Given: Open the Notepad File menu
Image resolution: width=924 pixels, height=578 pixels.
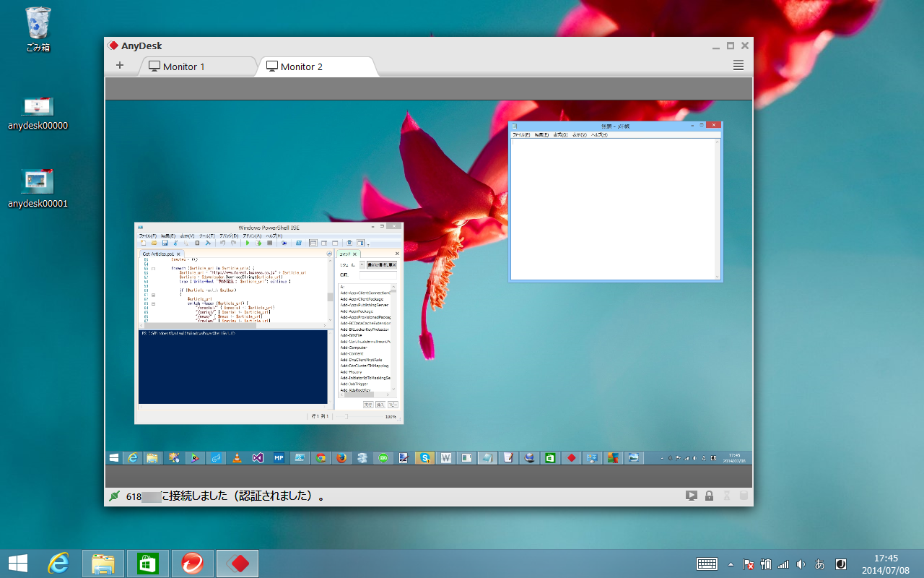Looking at the screenshot, I should tap(521, 134).
